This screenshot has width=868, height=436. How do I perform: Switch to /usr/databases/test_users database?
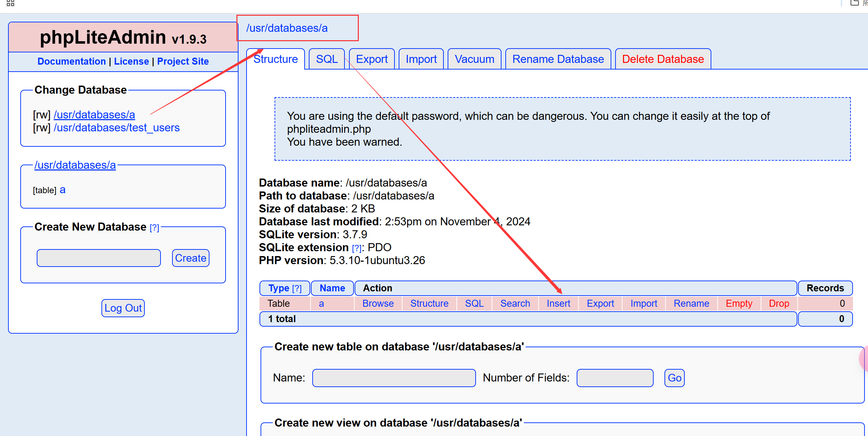pyautogui.click(x=116, y=128)
